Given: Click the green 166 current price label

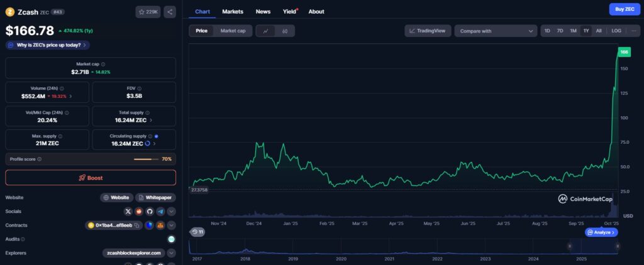Looking at the screenshot, I should tap(625, 52).
